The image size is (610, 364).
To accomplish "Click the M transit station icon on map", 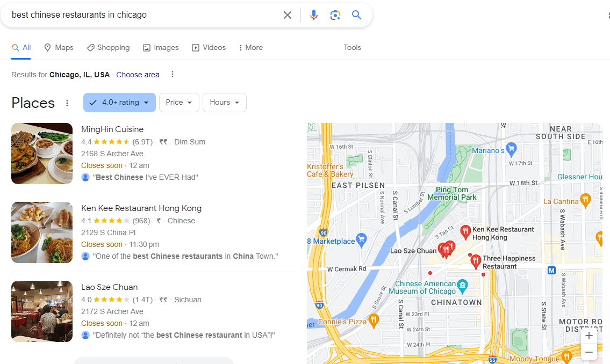I will click(551, 271).
